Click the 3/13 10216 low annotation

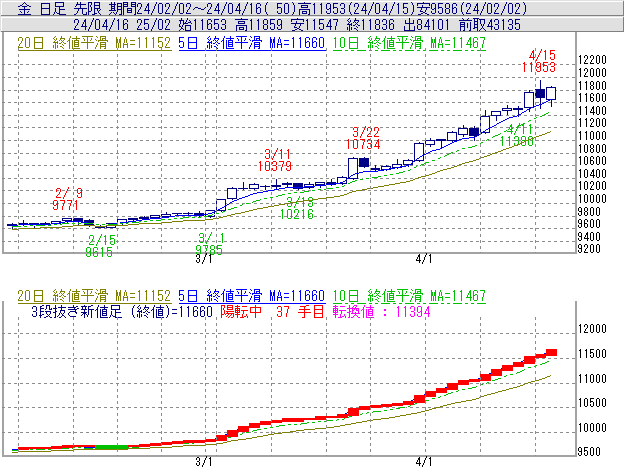[297, 208]
